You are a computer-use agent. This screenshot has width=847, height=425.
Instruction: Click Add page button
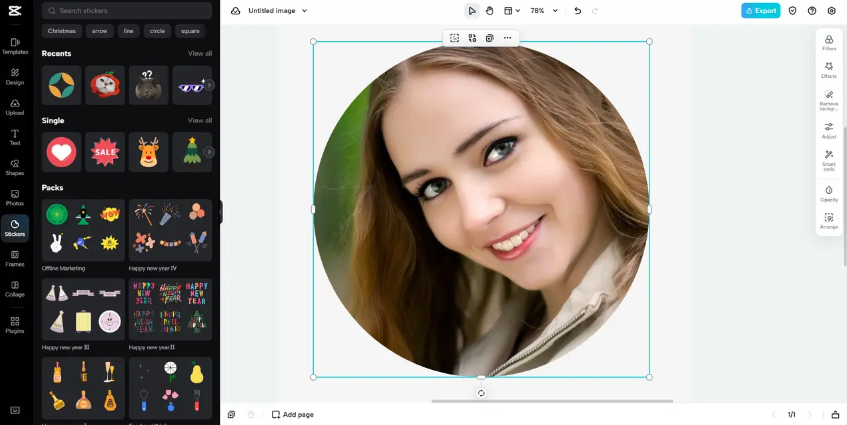[292, 414]
